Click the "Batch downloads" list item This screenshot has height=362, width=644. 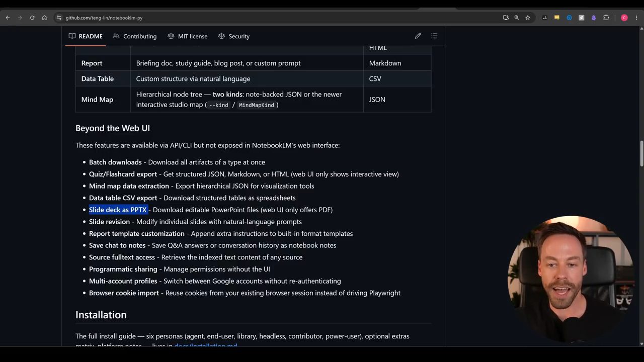tap(177, 162)
